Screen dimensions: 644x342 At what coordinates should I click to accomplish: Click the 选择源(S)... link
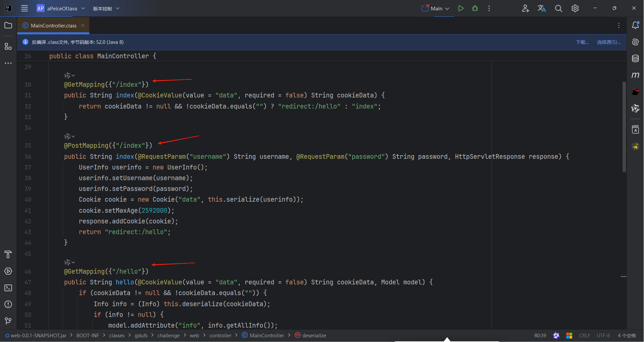click(609, 42)
